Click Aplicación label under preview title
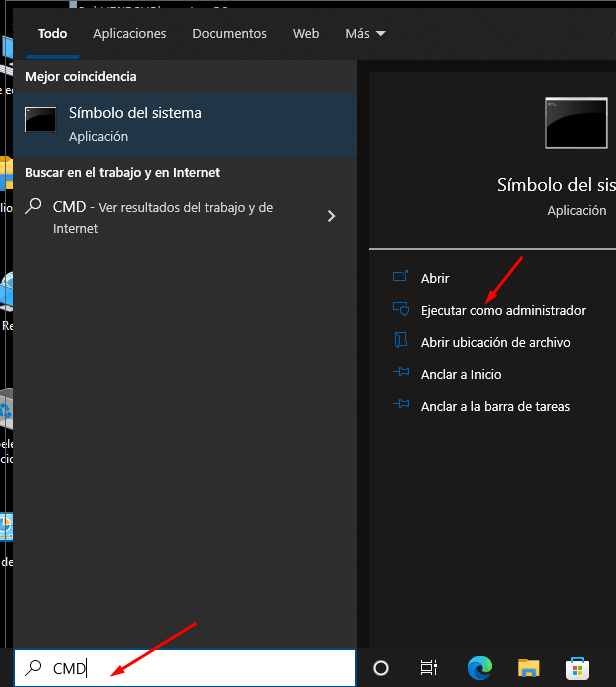Viewport: 616px width, 687px height. (x=577, y=211)
